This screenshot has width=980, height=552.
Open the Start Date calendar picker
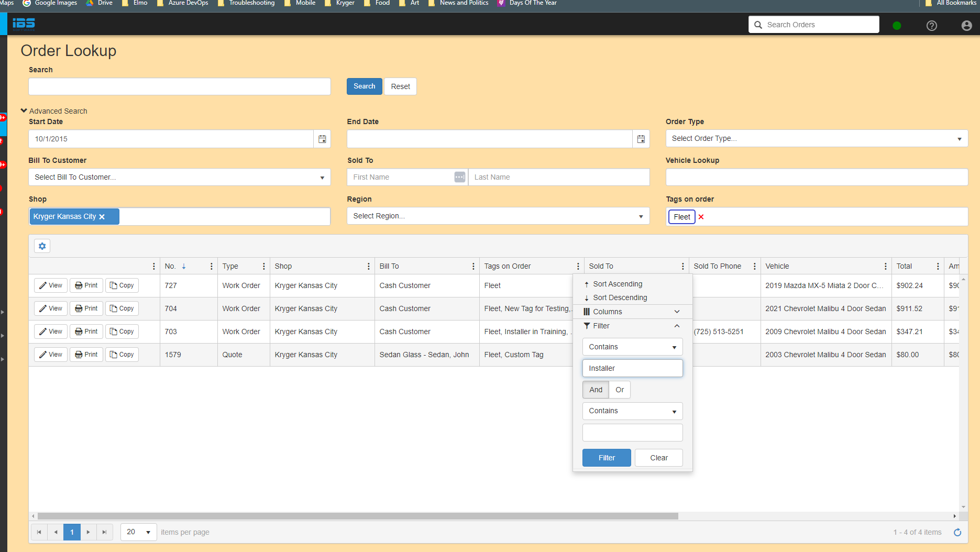[322, 139]
